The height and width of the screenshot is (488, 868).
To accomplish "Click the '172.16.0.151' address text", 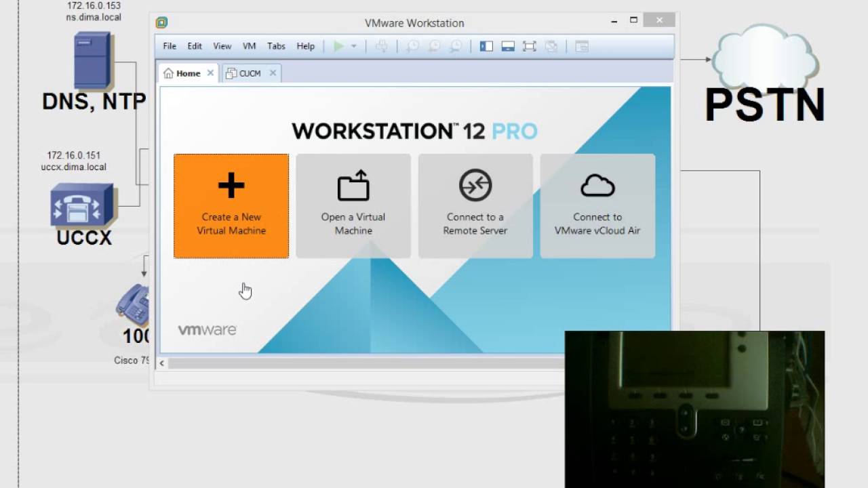I will tap(73, 155).
